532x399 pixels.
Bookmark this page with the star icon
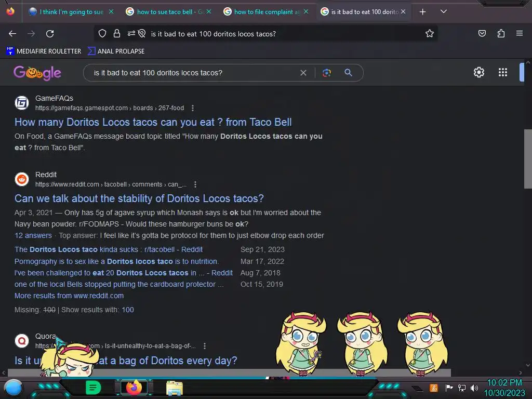click(x=430, y=33)
